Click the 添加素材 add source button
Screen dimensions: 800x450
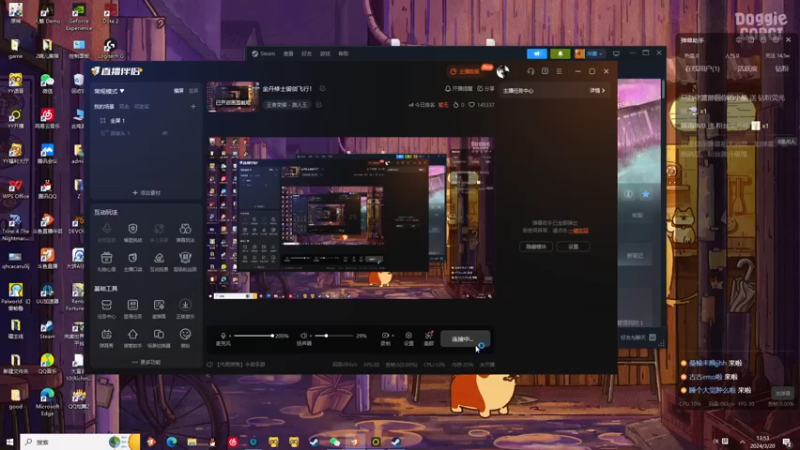(146, 193)
